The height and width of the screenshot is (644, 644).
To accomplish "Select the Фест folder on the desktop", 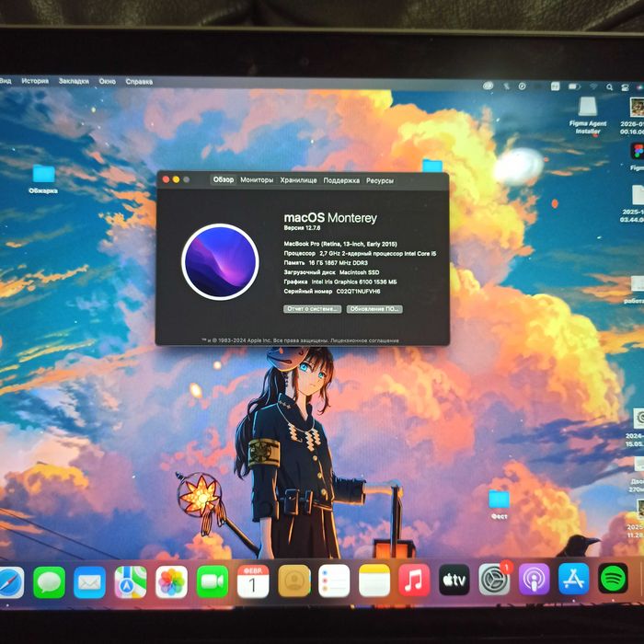I will tap(499, 505).
